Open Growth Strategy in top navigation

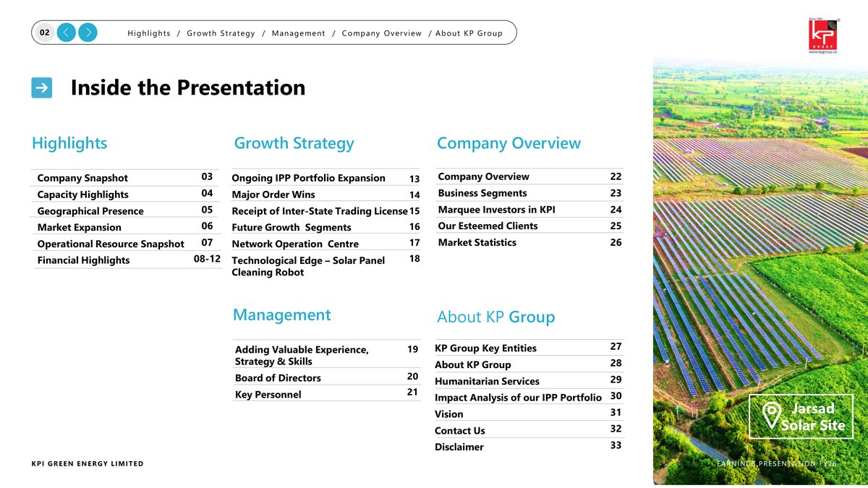(x=221, y=33)
